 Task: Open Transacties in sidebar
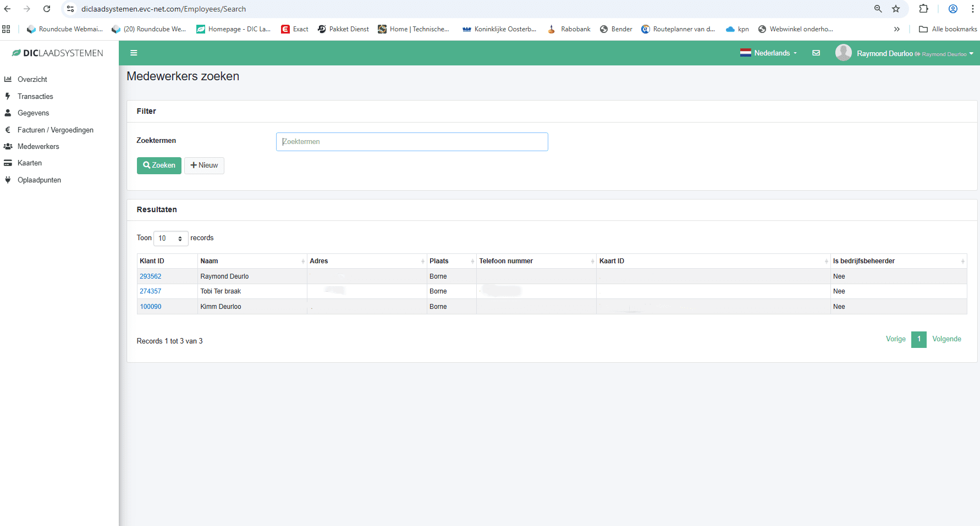(x=35, y=97)
